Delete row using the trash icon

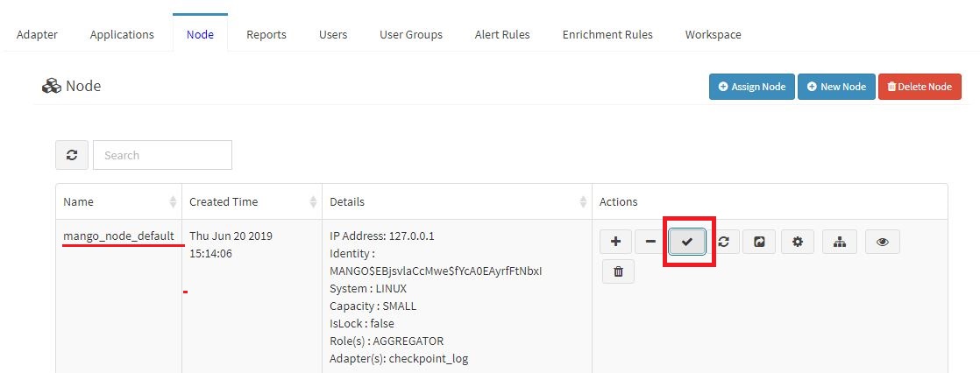[x=618, y=271]
